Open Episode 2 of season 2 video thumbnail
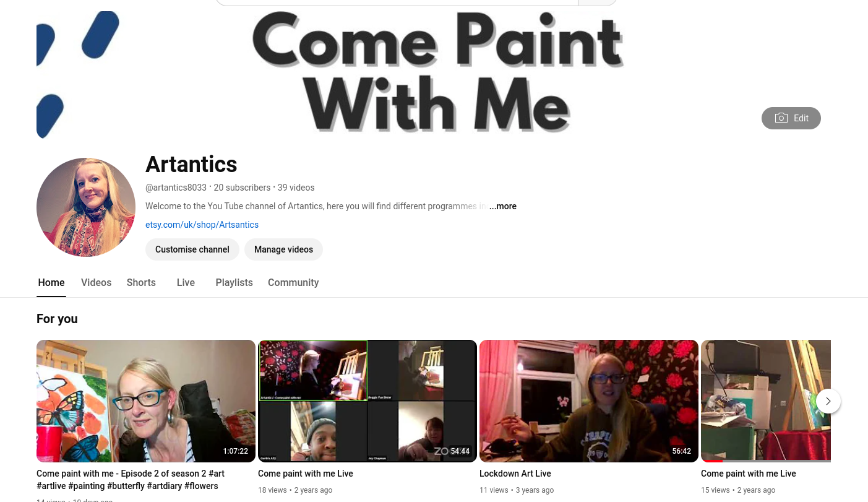Viewport: 868px width, 502px height. click(146, 401)
